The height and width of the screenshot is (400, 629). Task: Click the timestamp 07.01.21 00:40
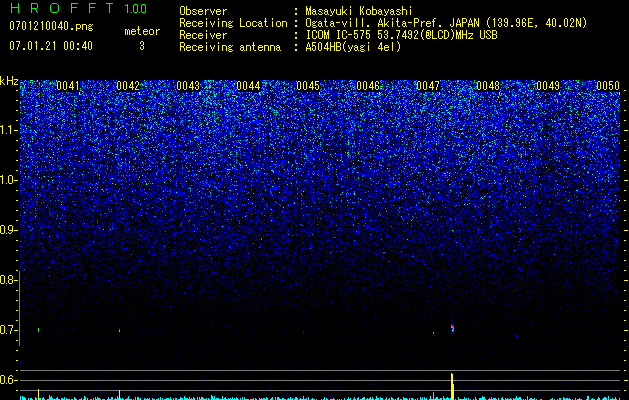point(51,46)
